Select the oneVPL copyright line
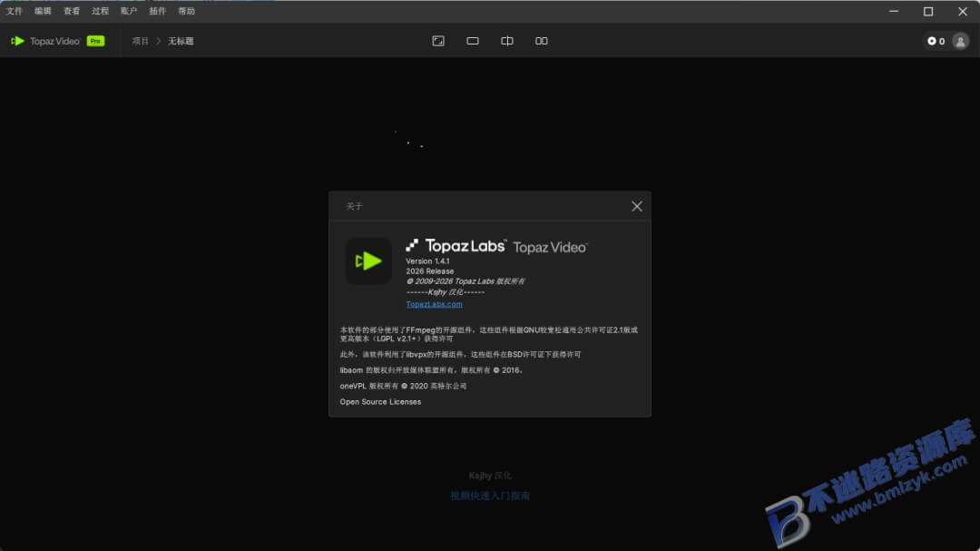 coord(403,386)
